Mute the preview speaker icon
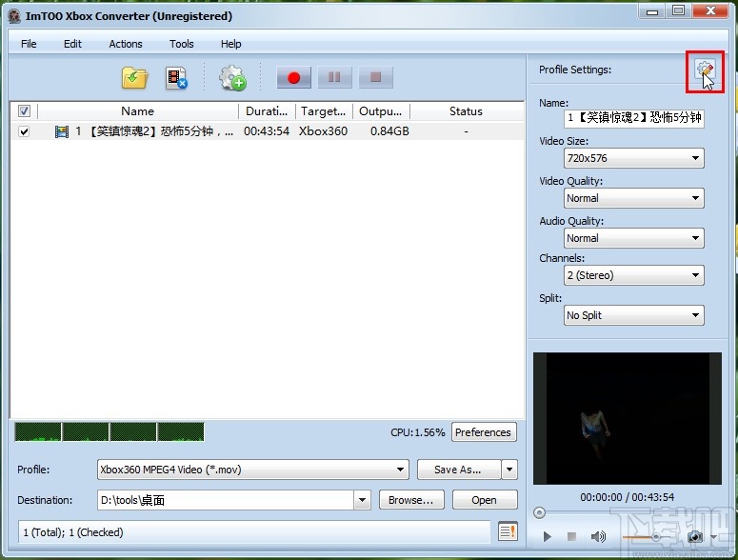This screenshot has height=560, width=738. (598, 536)
